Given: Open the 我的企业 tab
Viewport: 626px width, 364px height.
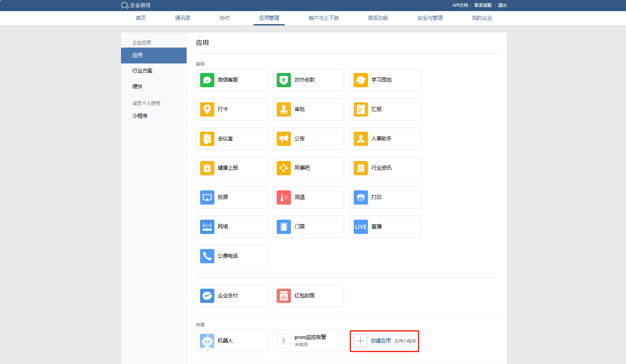Looking at the screenshot, I should (x=482, y=18).
